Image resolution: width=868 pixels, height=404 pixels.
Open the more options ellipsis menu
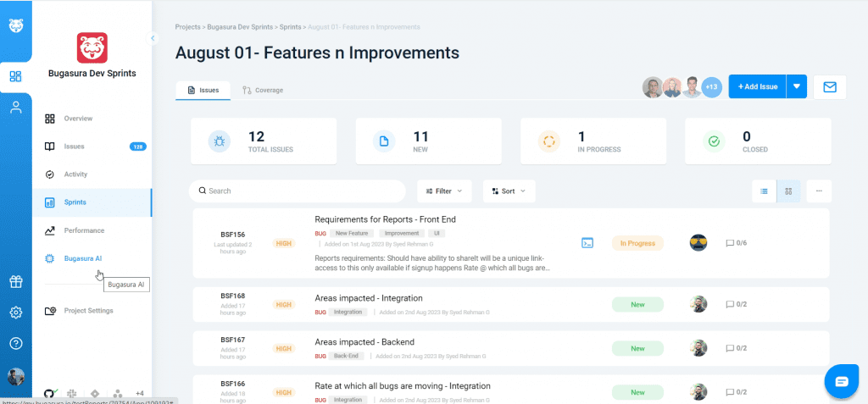tap(819, 191)
